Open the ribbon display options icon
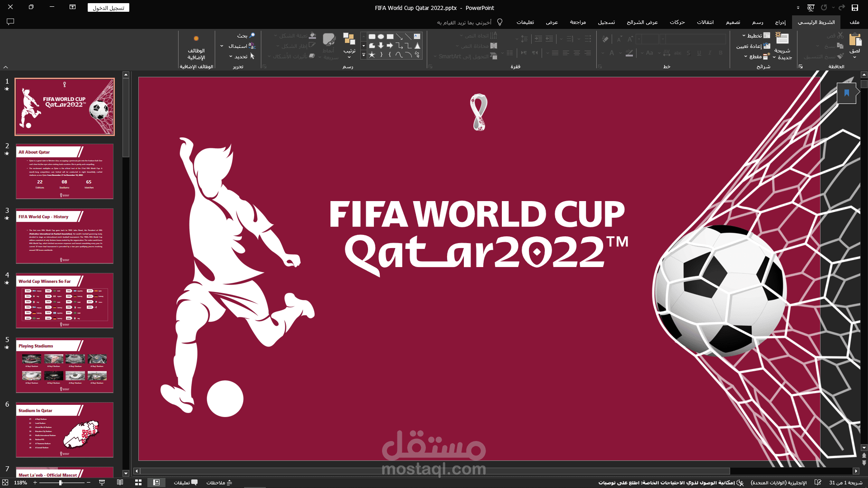This screenshot has width=868, height=488. coord(72,7)
